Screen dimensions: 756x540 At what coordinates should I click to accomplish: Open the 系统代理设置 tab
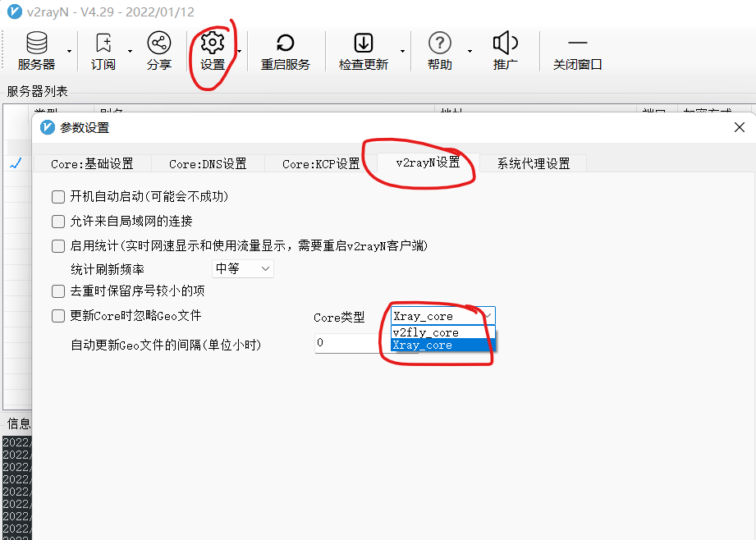click(534, 164)
